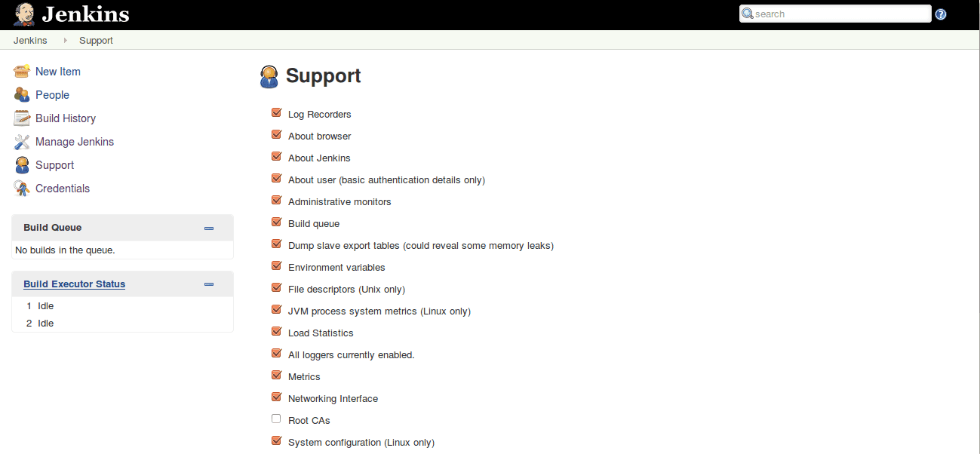Click the search help question icon
Screen dimensions: 980x454
(941, 14)
